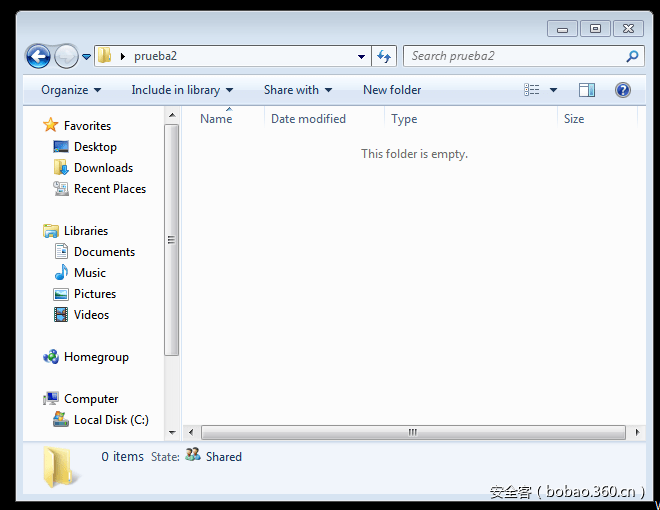Click the Desktop monitor icon
This screenshot has width=660, height=510.
click(61, 146)
